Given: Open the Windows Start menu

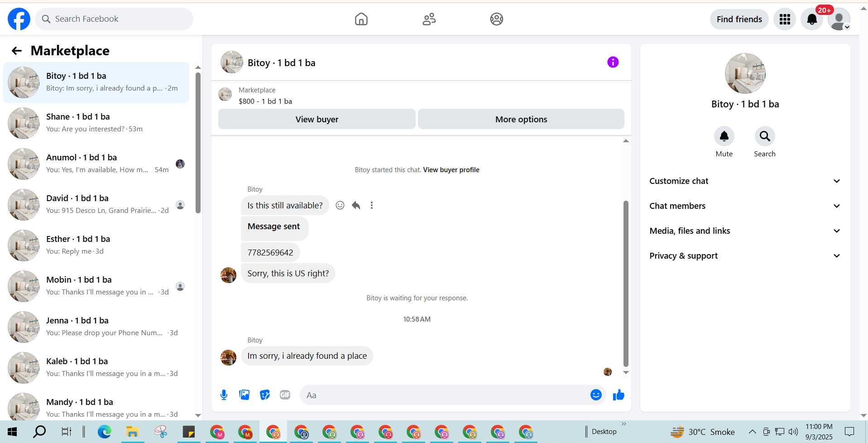Looking at the screenshot, I should [x=12, y=432].
